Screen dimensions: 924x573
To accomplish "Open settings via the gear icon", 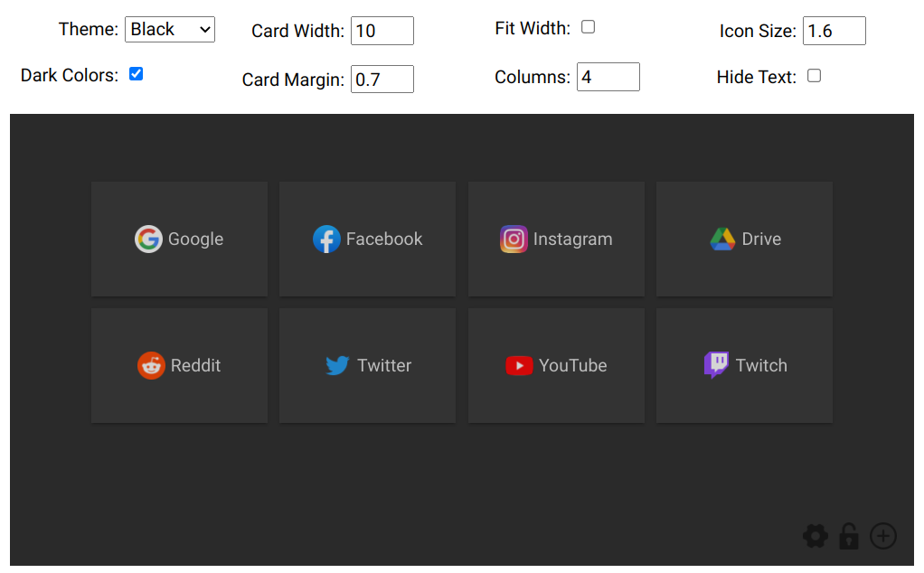I will click(x=816, y=537).
